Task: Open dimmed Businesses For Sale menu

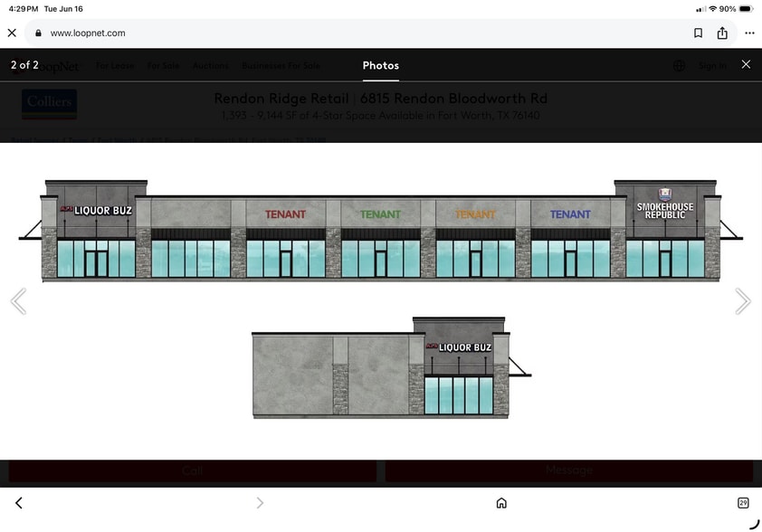Action: coord(281,65)
